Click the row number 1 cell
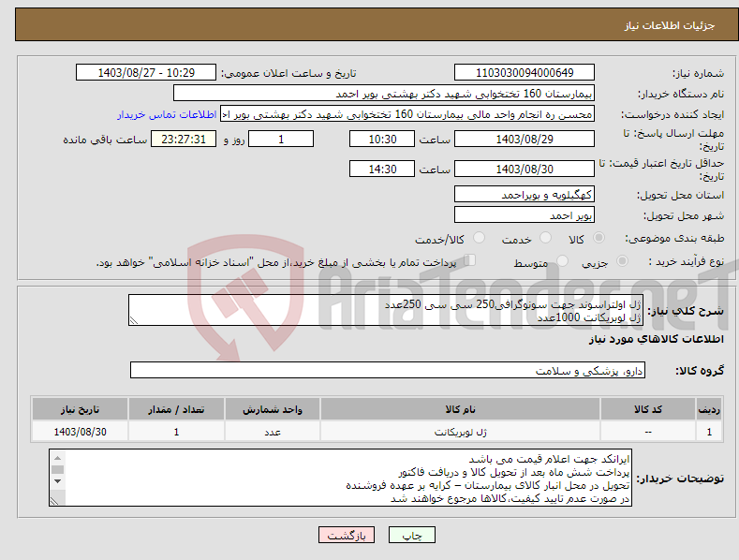Screen dimensions: 739x560 click(x=709, y=432)
